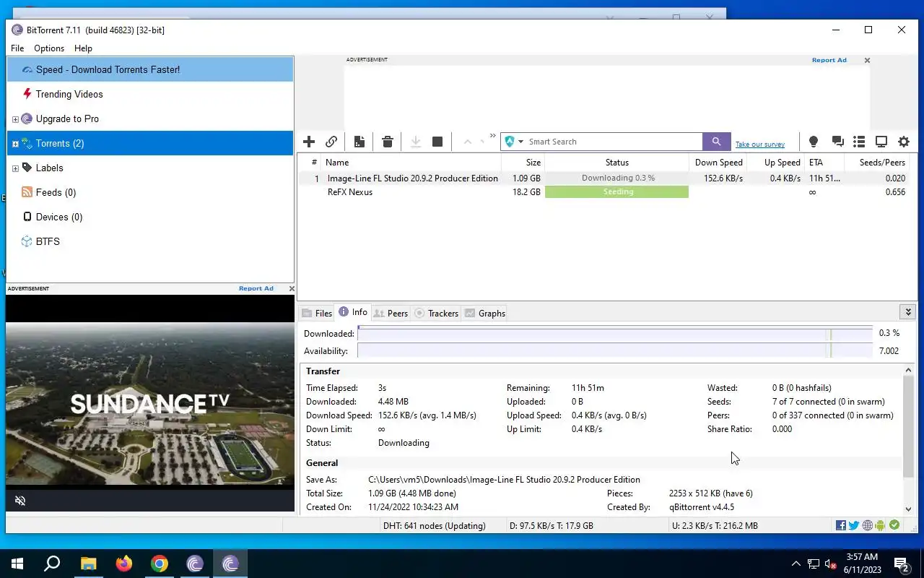
Task: Click the Add Torrent plus icon
Action: (x=309, y=142)
